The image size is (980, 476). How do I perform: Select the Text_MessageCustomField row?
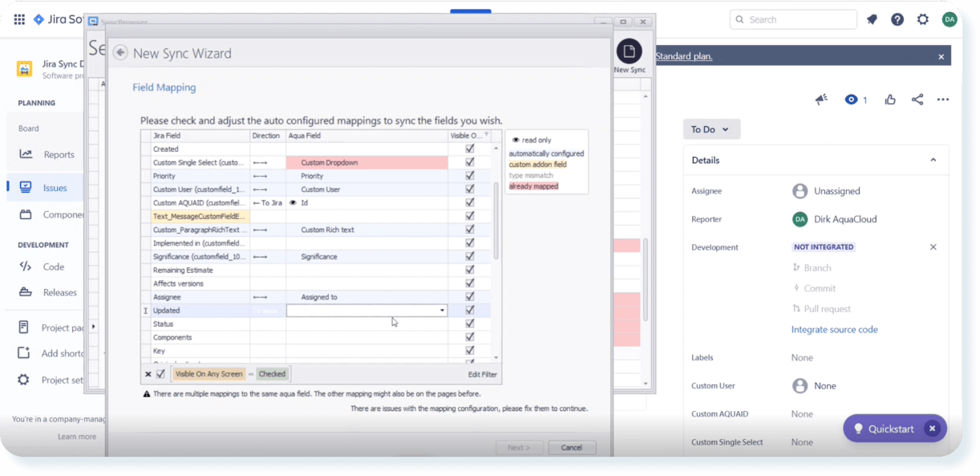200,216
